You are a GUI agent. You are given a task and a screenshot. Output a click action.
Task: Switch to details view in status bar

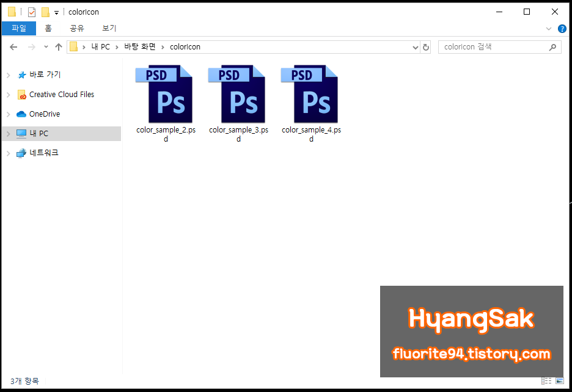pyautogui.click(x=546, y=381)
